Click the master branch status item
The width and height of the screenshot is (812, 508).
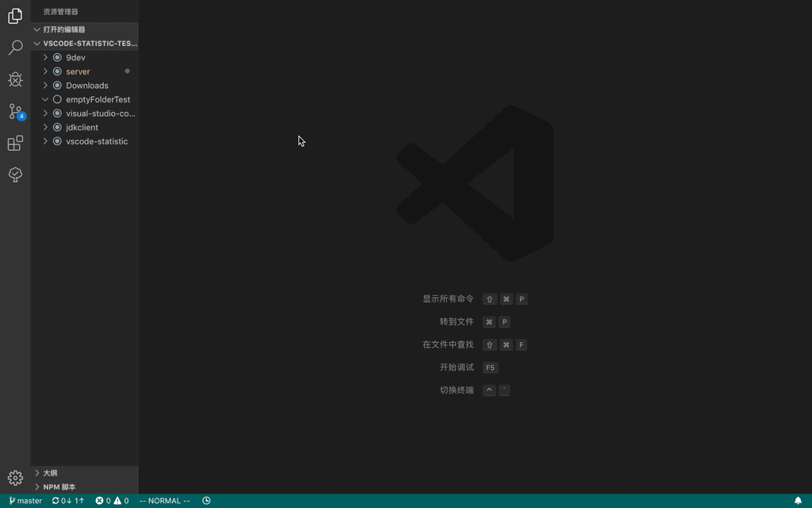tap(25, 501)
